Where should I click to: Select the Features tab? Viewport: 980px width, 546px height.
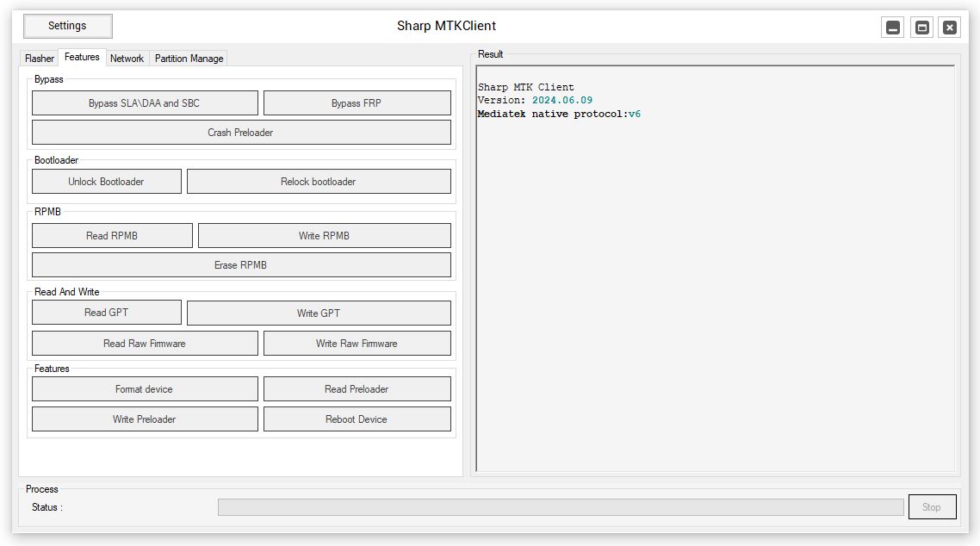pyautogui.click(x=82, y=57)
